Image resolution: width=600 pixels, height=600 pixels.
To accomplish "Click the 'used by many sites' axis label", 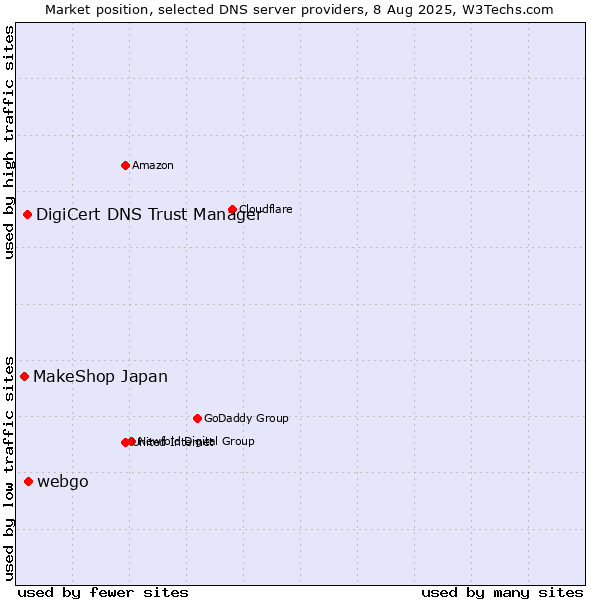I will click(x=502, y=593).
